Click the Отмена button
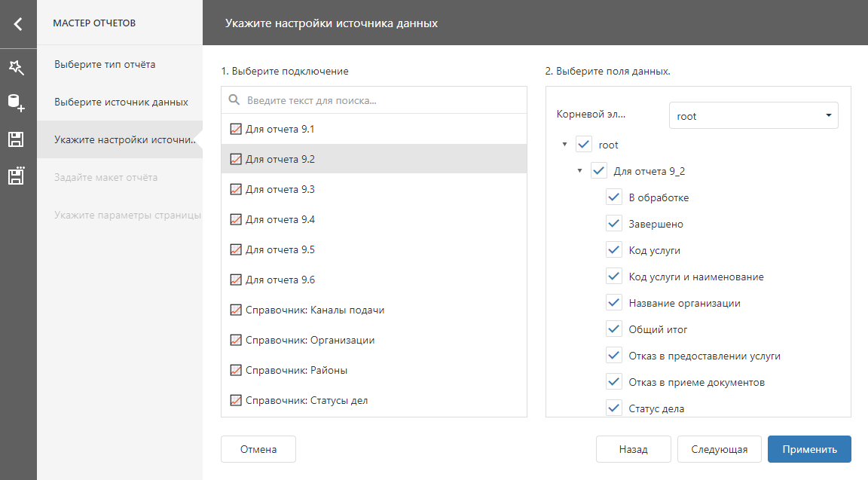The image size is (868, 480). tap(258, 449)
